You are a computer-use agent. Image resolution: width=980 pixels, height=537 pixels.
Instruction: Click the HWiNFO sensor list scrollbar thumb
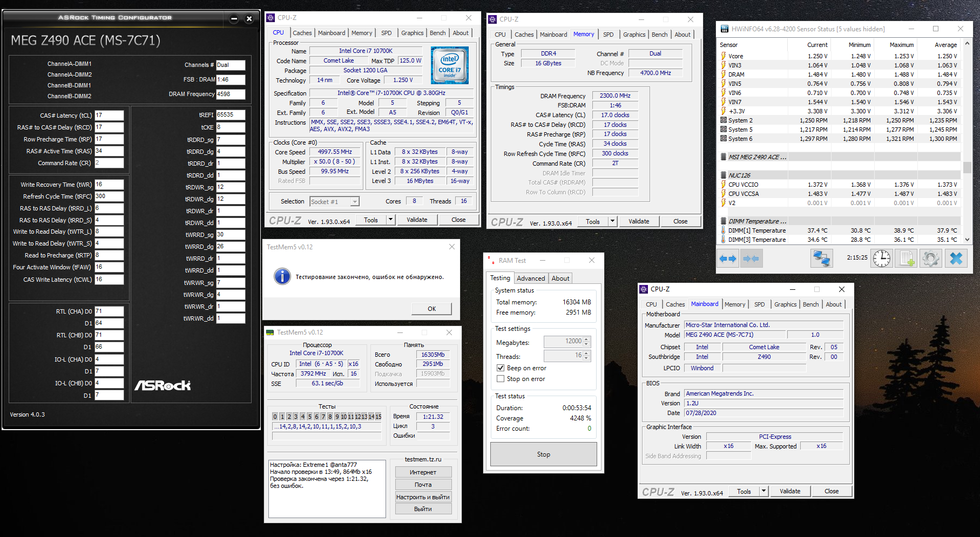pyautogui.click(x=967, y=167)
